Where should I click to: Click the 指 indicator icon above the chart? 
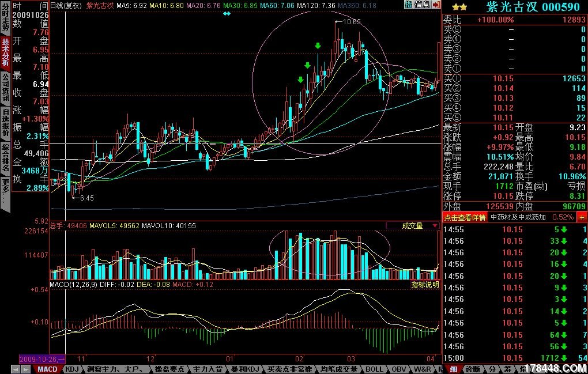tap(408, 5)
